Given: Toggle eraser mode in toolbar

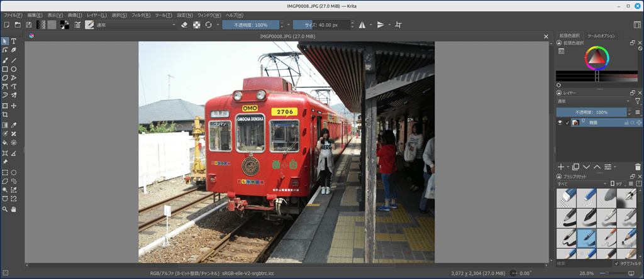Looking at the screenshot, I should [x=184, y=25].
